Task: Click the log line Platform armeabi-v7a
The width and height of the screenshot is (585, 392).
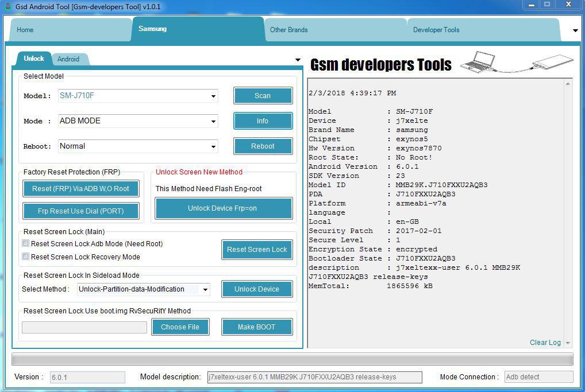Action: coord(377,203)
